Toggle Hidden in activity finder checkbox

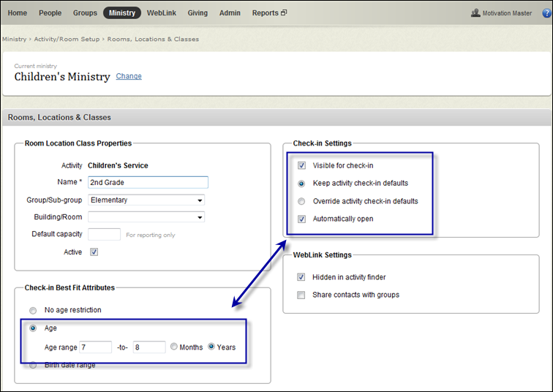tap(301, 277)
